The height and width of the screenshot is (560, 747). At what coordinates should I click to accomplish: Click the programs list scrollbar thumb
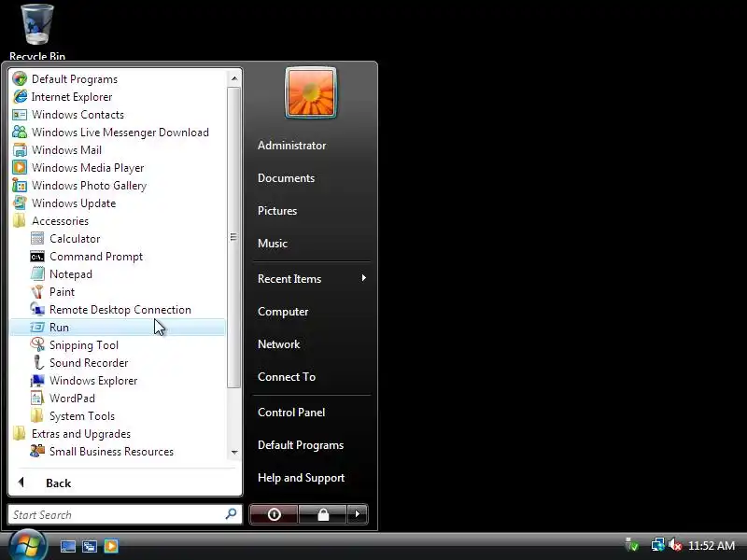[234, 237]
